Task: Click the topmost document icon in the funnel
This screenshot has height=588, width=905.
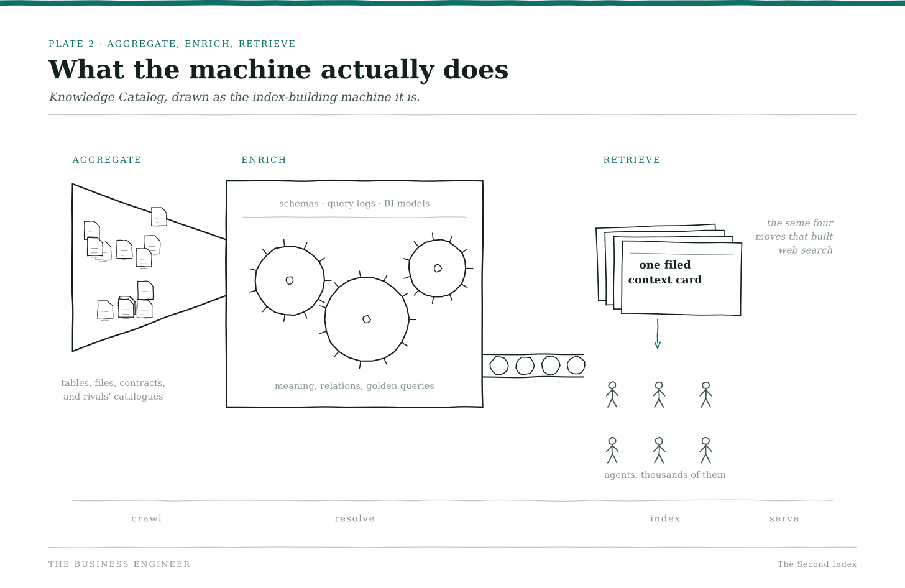Action: pyautogui.click(x=159, y=217)
